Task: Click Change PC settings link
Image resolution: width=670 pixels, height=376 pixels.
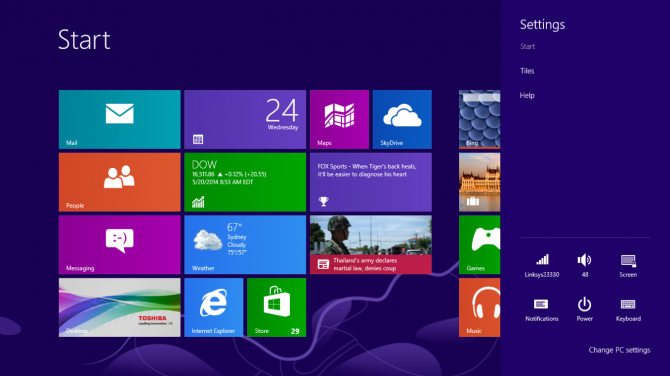Action: click(x=619, y=350)
